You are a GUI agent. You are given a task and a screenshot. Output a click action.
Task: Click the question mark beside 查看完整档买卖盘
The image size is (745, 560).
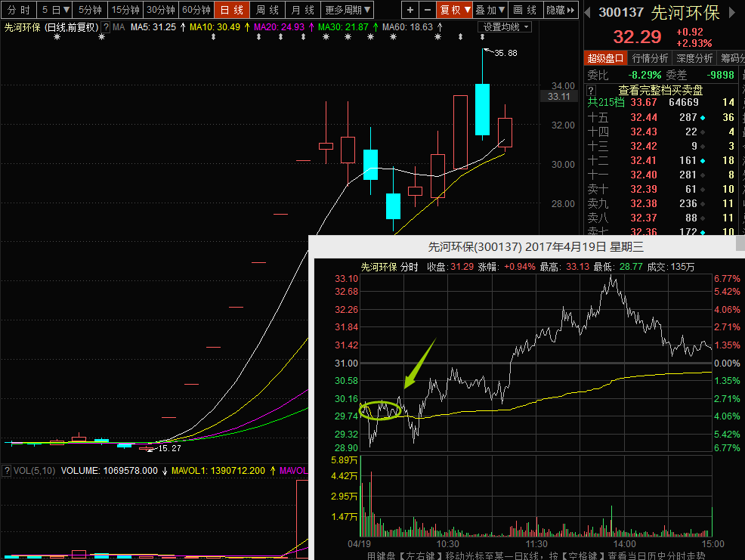592,90
